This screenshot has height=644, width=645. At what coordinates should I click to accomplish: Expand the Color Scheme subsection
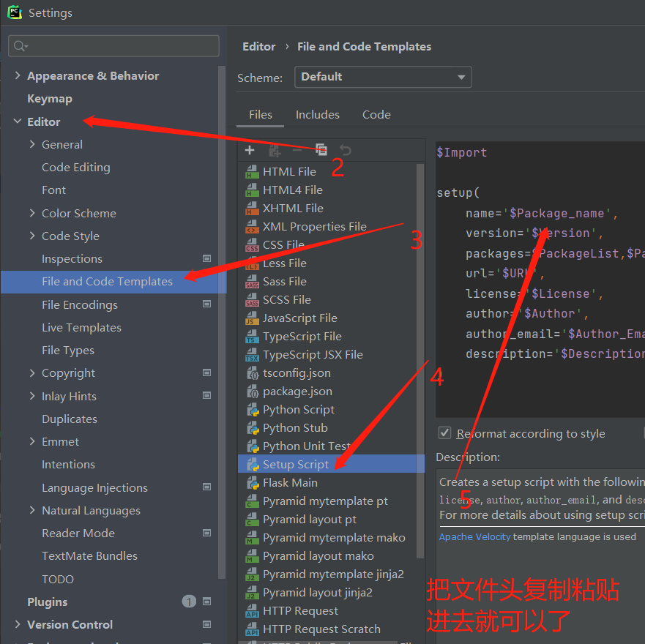[32, 213]
